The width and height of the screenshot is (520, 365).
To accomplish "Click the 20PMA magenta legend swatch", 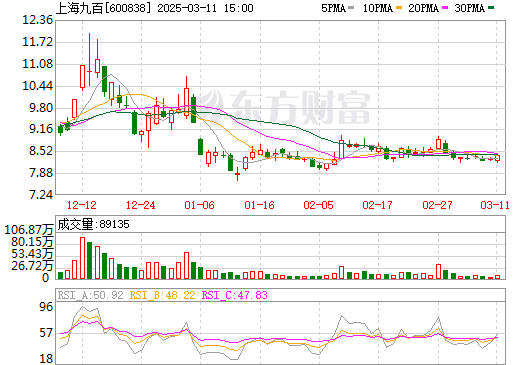I will (445, 8).
